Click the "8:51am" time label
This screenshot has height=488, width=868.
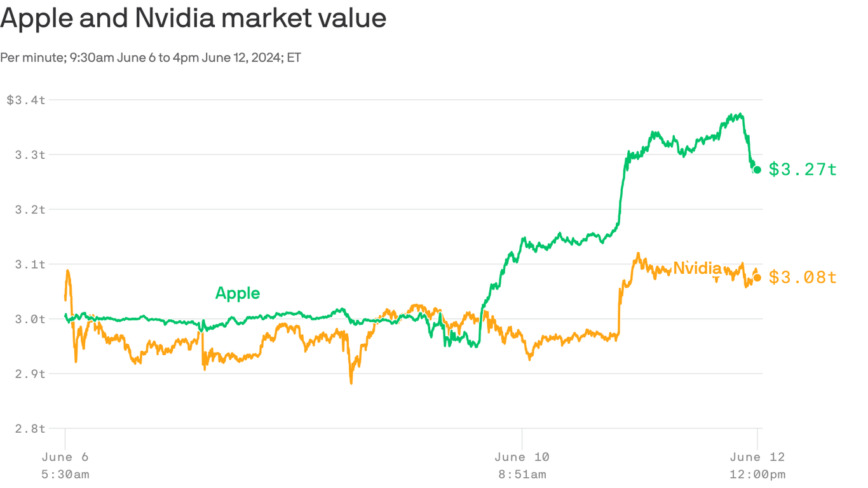pos(522,474)
